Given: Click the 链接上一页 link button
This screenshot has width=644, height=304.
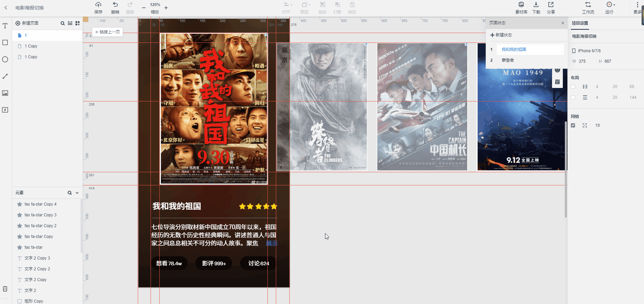Looking at the screenshot, I should (108, 32).
